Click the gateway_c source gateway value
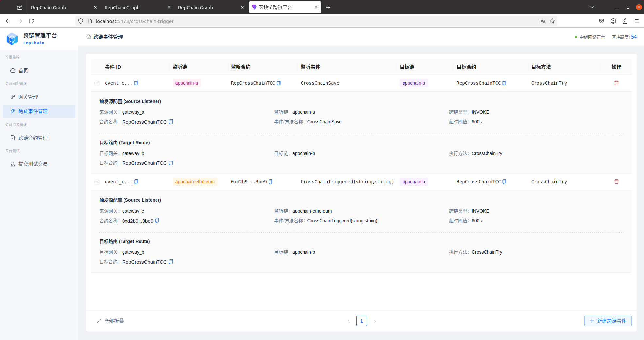 click(133, 211)
